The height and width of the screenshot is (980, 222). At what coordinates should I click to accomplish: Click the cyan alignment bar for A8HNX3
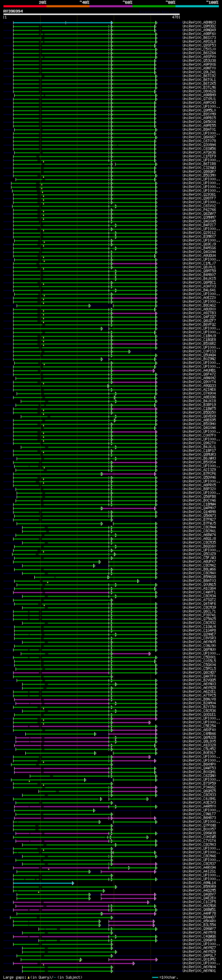pos(62,23)
